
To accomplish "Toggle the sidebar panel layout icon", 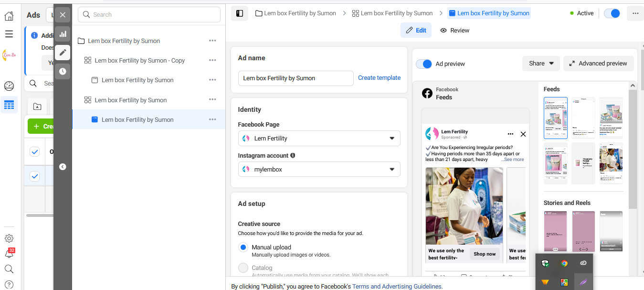I will pos(240,13).
